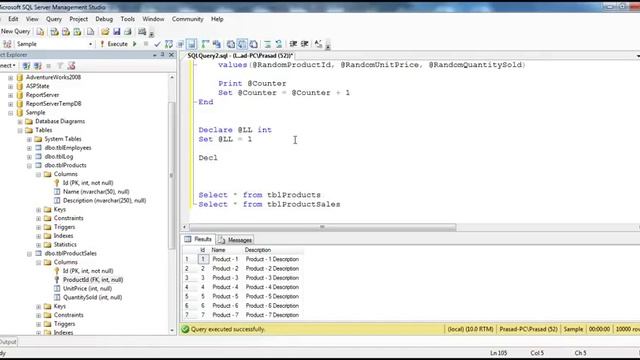Click the 'Declare @LL int' code line
Screen dimensions: 640x360
coord(235,130)
